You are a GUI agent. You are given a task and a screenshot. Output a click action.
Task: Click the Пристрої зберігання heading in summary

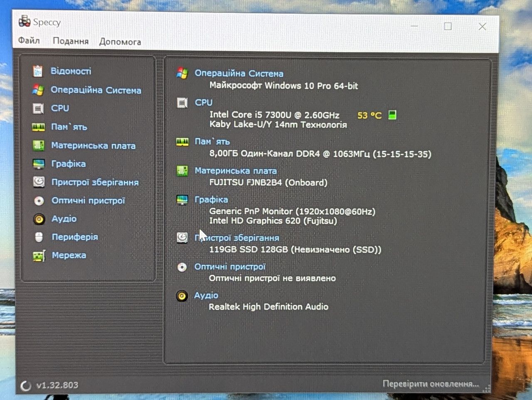pos(237,238)
